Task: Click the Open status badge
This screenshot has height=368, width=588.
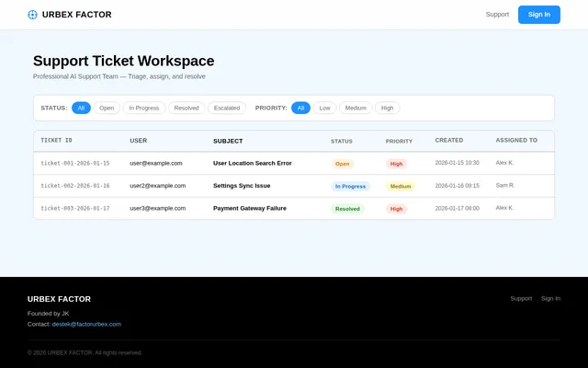Action: (x=342, y=164)
